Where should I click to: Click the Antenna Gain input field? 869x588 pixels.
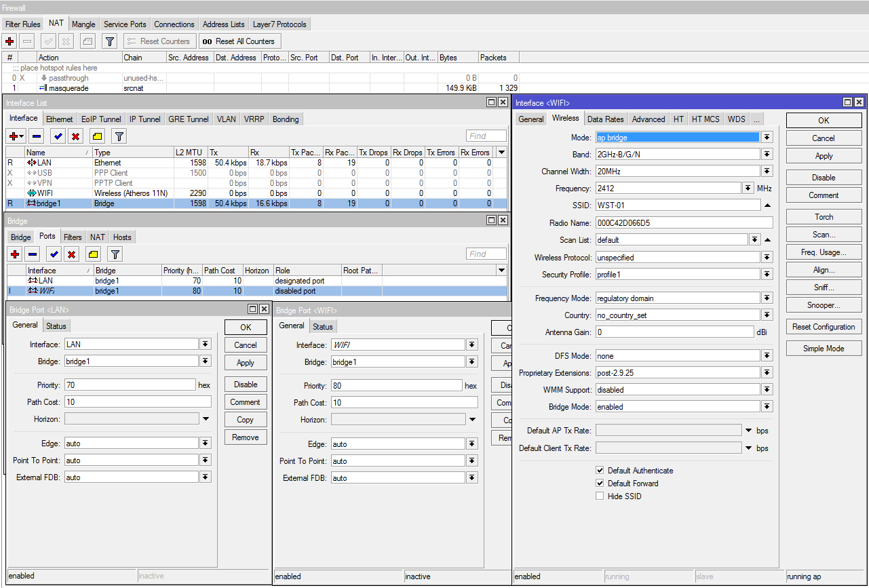[674, 332]
